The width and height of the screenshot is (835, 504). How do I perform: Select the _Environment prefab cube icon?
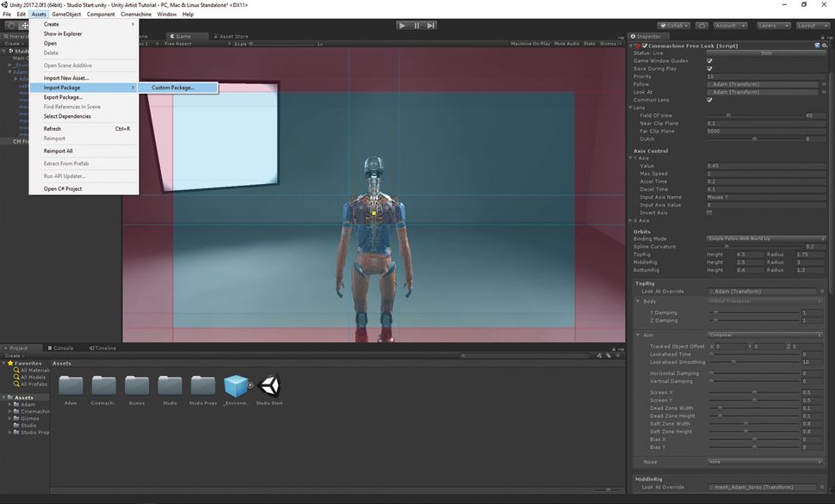click(235, 385)
